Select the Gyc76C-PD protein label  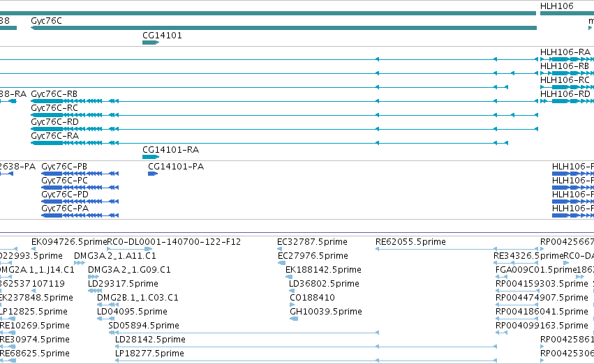click(65, 195)
